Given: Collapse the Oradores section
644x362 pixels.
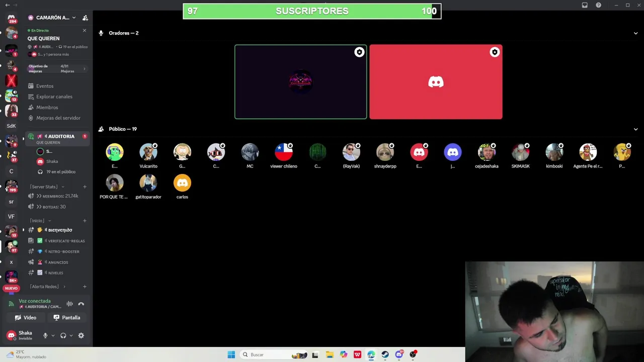Looking at the screenshot, I should click(x=635, y=33).
